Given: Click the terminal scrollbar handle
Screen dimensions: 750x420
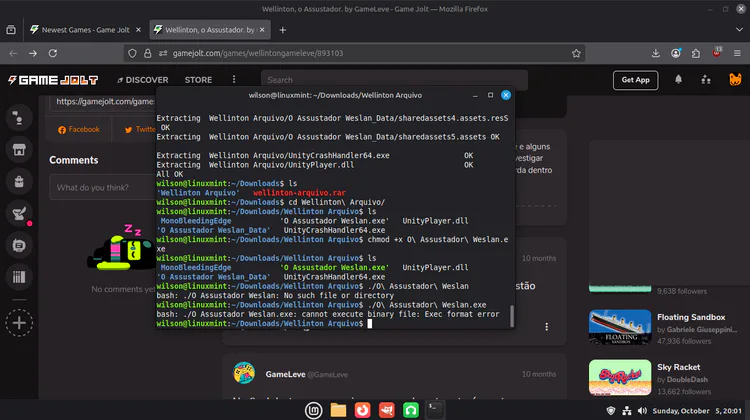Looking at the screenshot, I should click(x=512, y=316).
